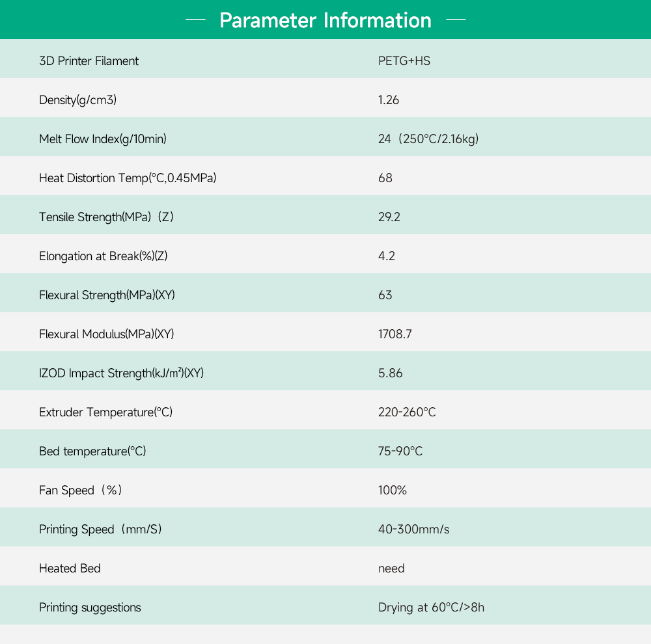
Task: Click the Extruder Temperature 220-260°C value
Action: click(x=407, y=412)
